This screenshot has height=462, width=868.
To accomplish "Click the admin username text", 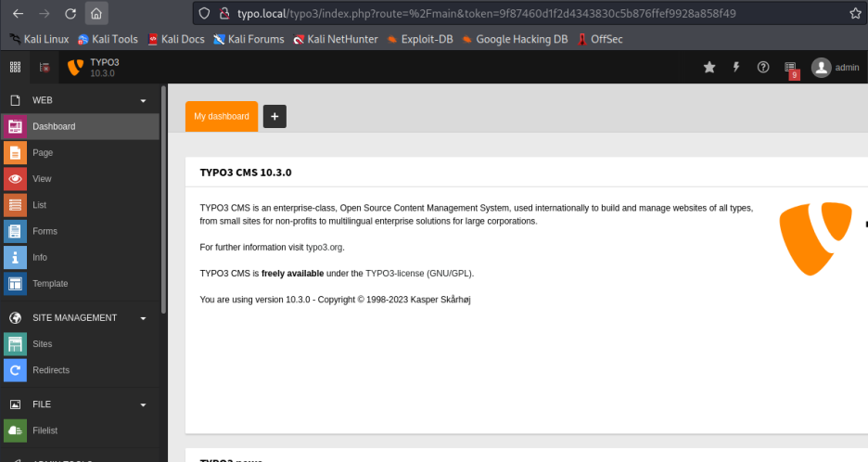I will 847,68.
